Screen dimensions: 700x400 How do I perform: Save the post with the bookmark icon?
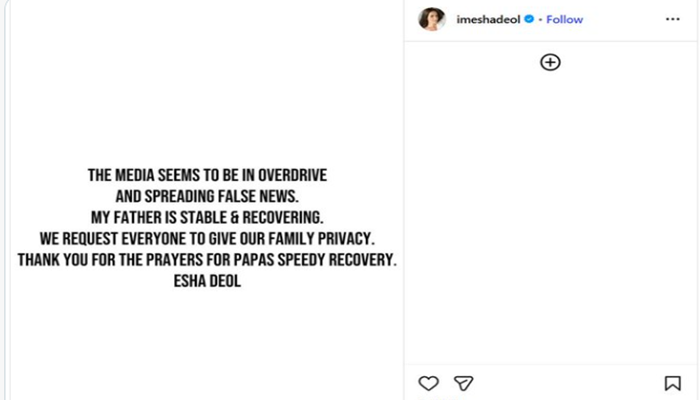[x=673, y=383]
